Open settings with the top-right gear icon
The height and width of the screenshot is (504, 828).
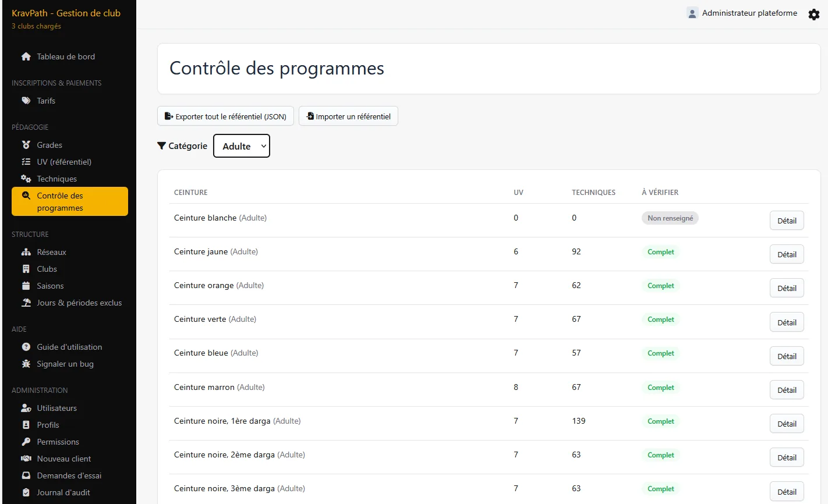814,15
